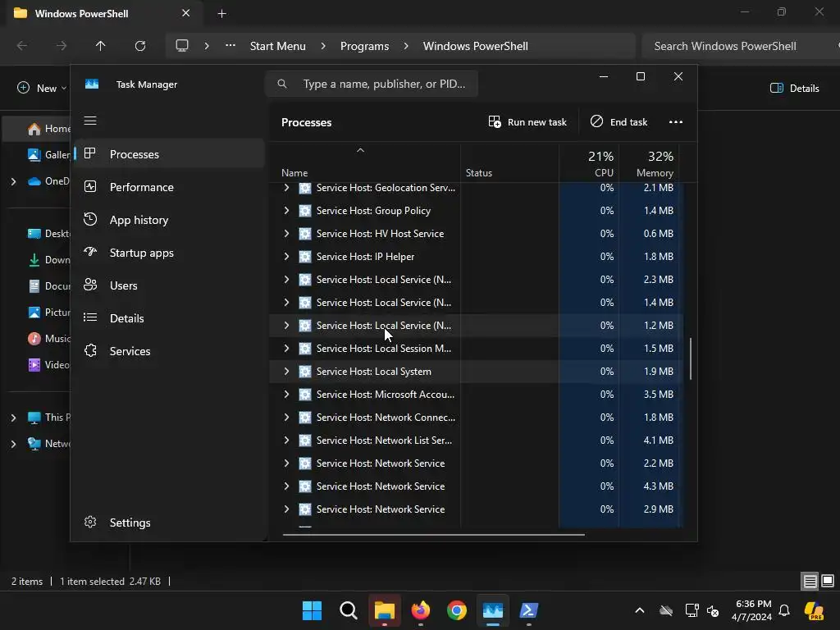Open the New dropdown in File Explorer

(x=42, y=88)
